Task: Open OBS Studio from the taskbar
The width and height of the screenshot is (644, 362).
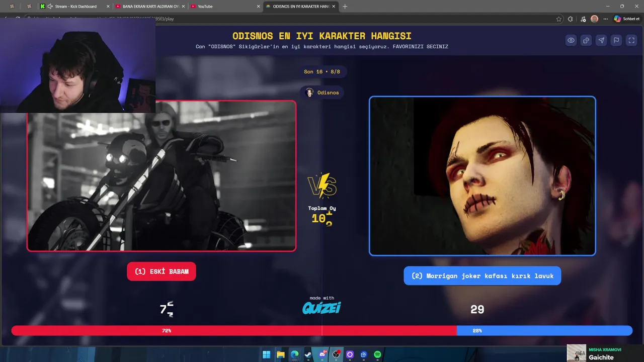Action: (x=336, y=354)
